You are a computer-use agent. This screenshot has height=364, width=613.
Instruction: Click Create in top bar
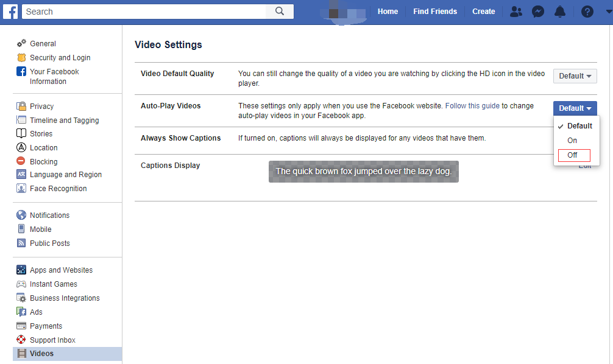point(483,12)
